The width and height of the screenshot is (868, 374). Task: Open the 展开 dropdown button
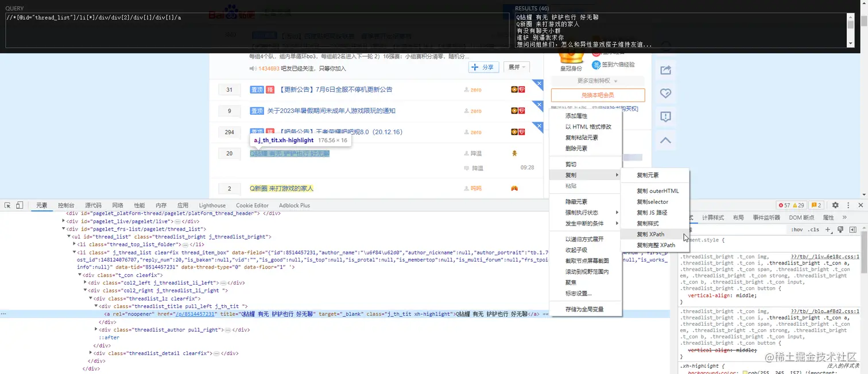tap(517, 67)
